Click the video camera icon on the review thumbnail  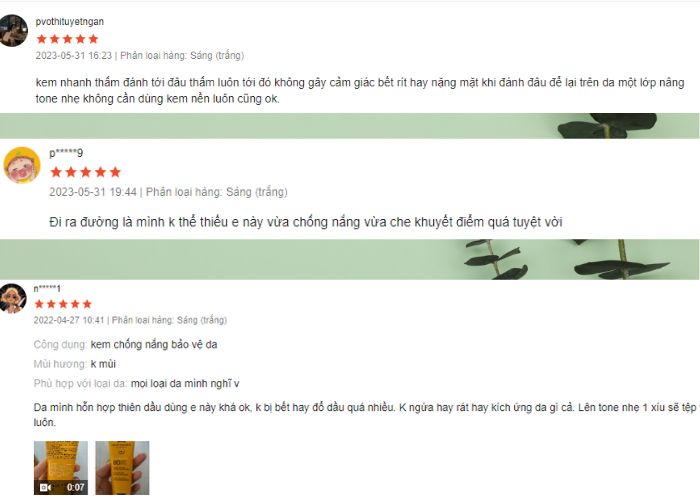pyautogui.click(x=45, y=488)
